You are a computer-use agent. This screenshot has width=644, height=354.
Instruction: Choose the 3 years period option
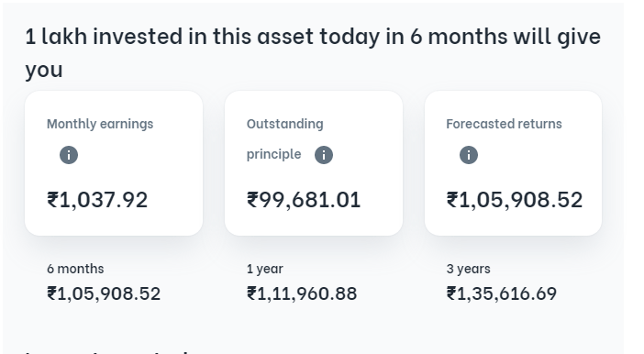[x=468, y=269]
